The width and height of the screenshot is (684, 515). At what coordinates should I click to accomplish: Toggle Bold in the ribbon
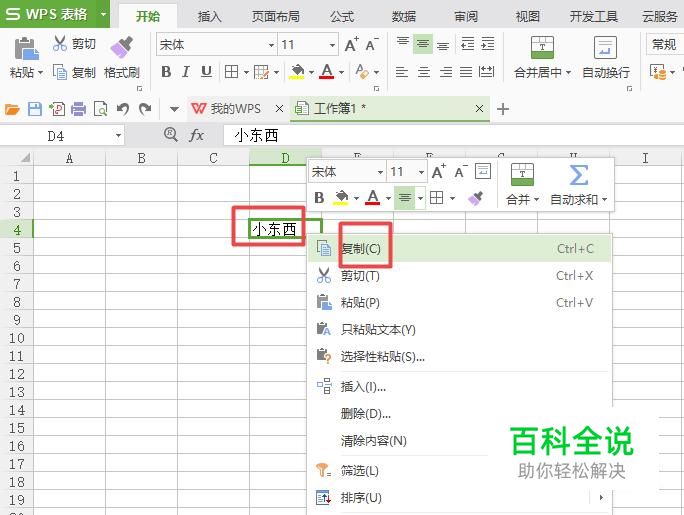[166, 72]
